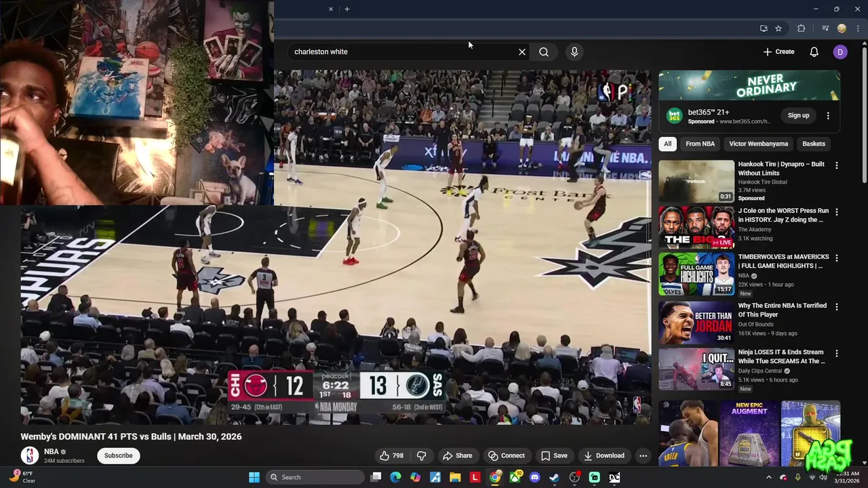This screenshot has width=868, height=488.
Task: Open the J Cole WORST Press Run thumbnail
Action: coord(696,228)
